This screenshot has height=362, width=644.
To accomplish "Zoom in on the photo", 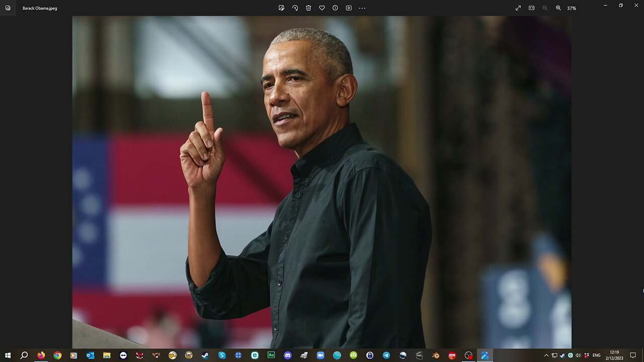I will point(558,8).
